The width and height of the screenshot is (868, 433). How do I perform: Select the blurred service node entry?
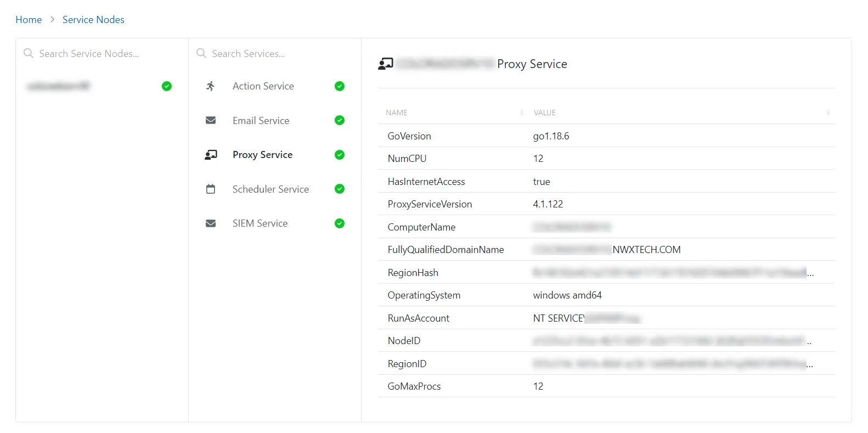(x=58, y=86)
